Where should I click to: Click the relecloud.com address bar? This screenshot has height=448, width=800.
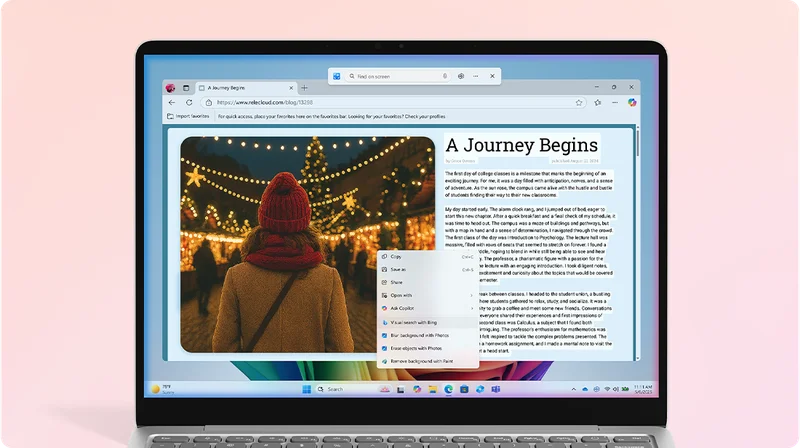393,103
